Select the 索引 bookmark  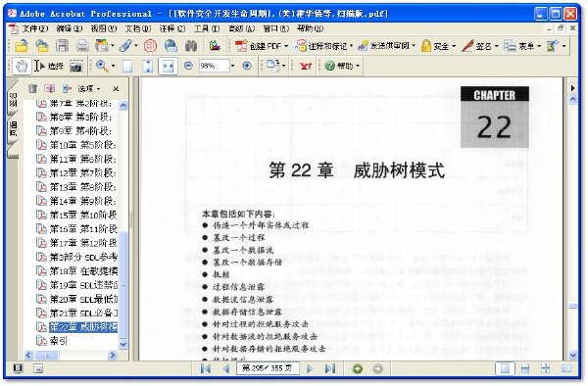click(x=52, y=341)
